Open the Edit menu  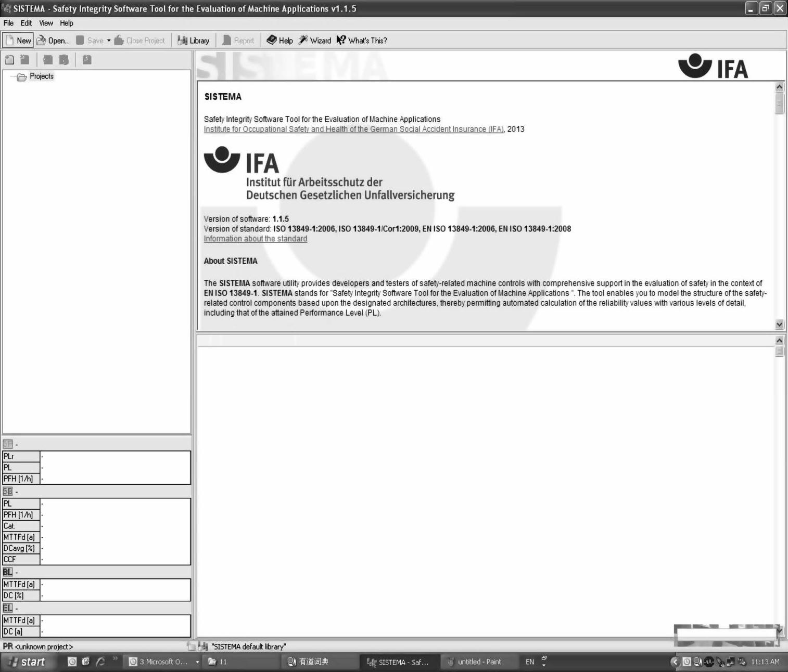(26, 23)
